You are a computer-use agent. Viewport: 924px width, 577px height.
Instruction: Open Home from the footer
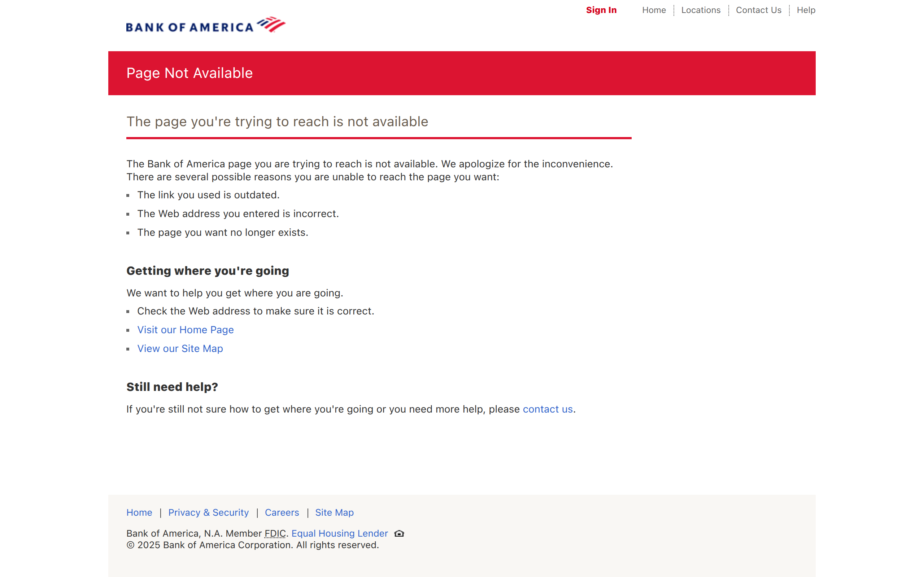139,512
